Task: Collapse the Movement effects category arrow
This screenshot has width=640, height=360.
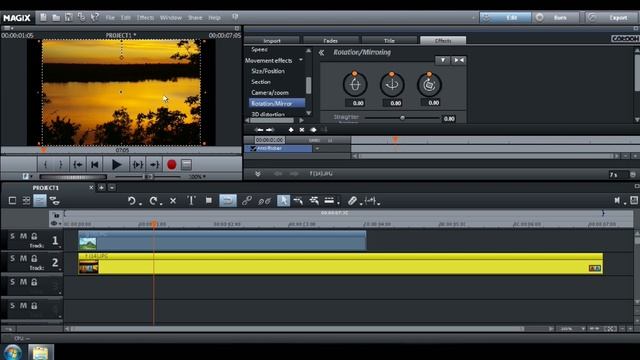Action: pos(301,60)
